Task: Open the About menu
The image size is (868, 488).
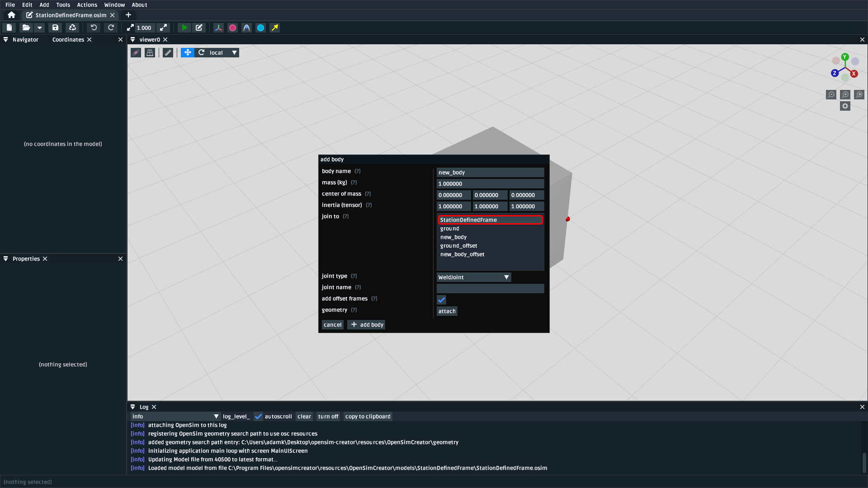Action: coord(139,5)
